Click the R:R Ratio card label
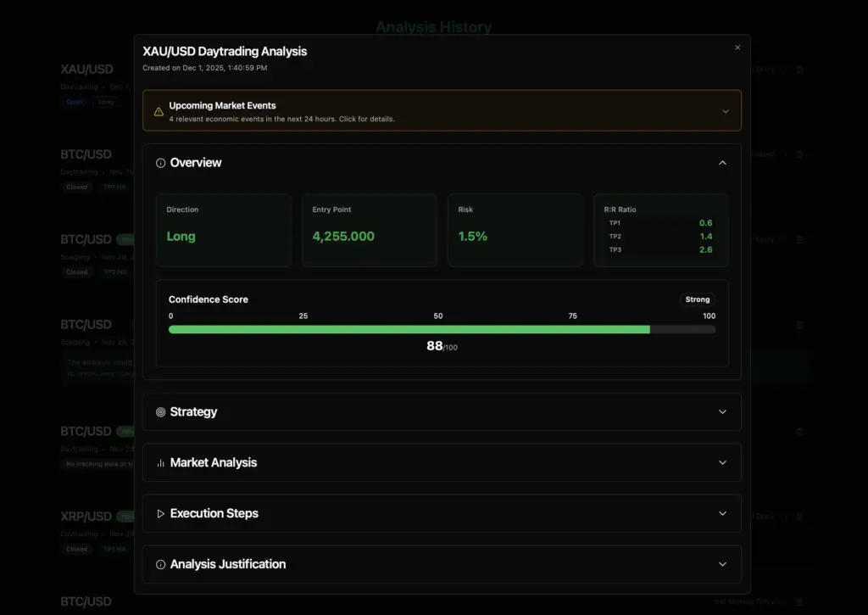Screen dimensions: 868x615 [620, 210]
